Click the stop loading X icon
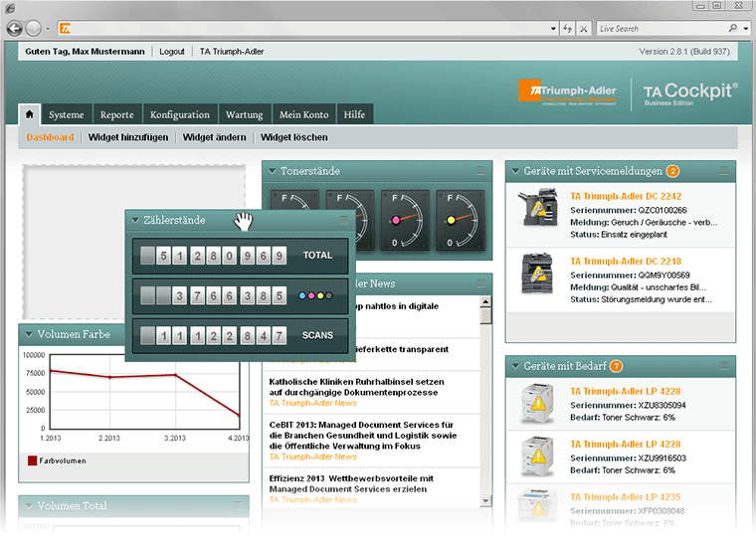This screenshot has width=756, height=552. coord(583,29)
